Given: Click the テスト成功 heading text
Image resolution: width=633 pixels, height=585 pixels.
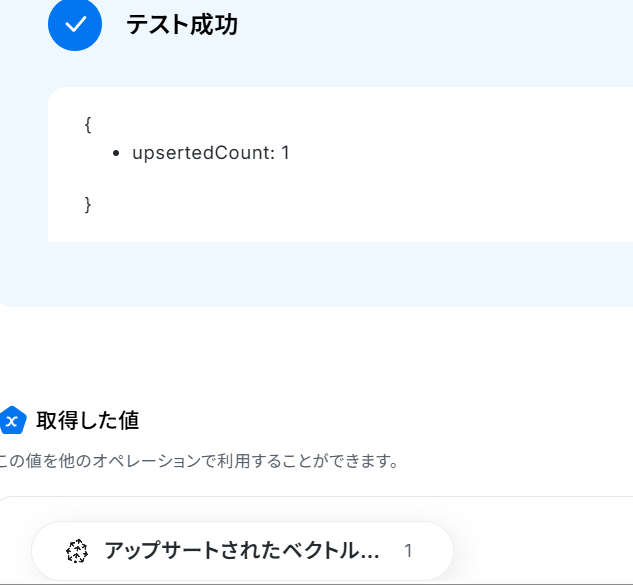Looking at the screenshot, I should coord(182,25).
